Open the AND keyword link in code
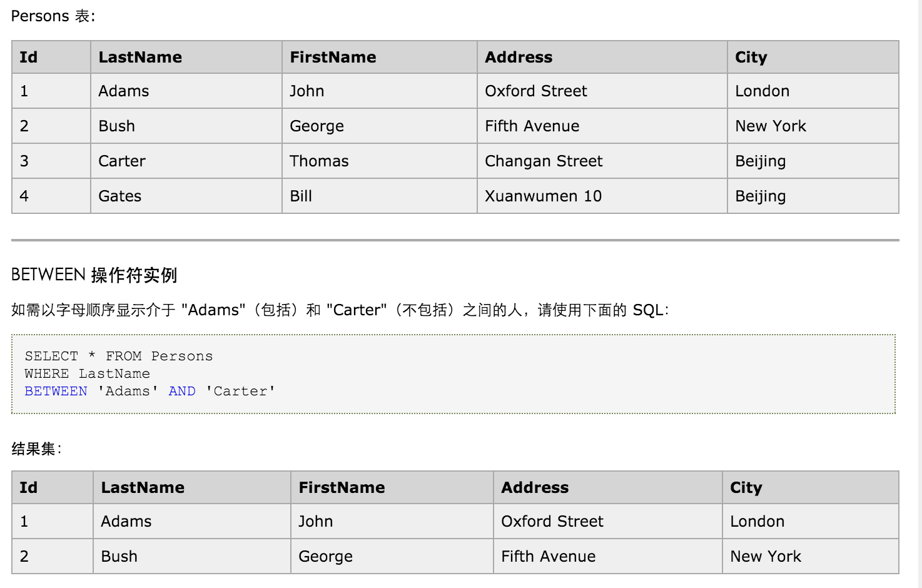The image size is (922, 588). 181,391
